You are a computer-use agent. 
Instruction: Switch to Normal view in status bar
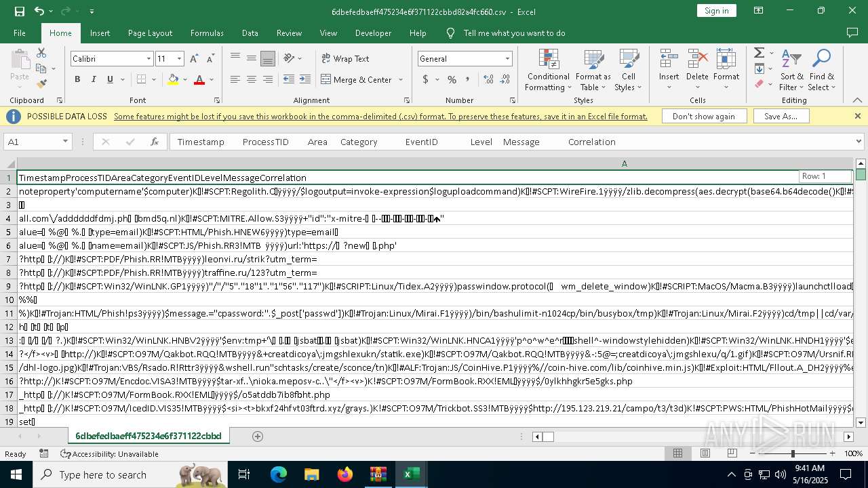coord(677,453)
